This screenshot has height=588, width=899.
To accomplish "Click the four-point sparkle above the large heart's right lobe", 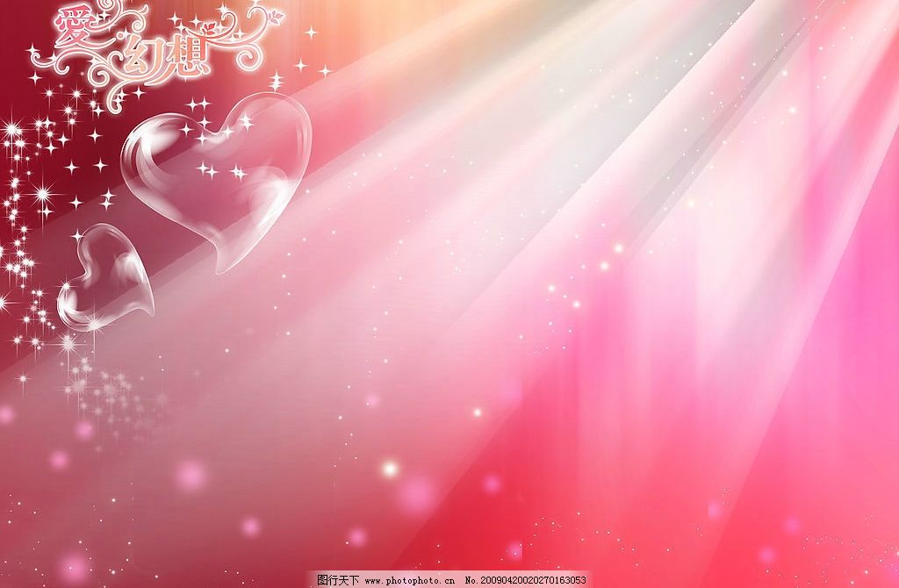I will pyautogui.click(x=275, y=82).
